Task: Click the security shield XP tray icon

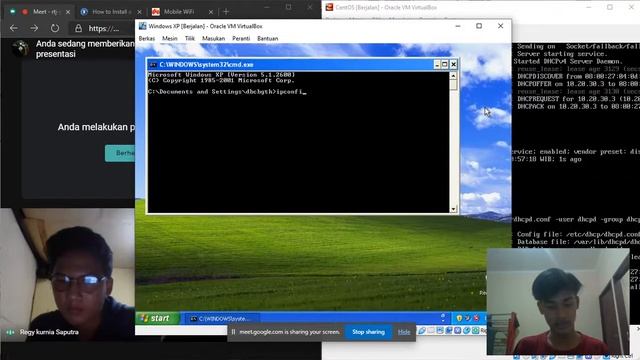Action: (x=459, y=318)
